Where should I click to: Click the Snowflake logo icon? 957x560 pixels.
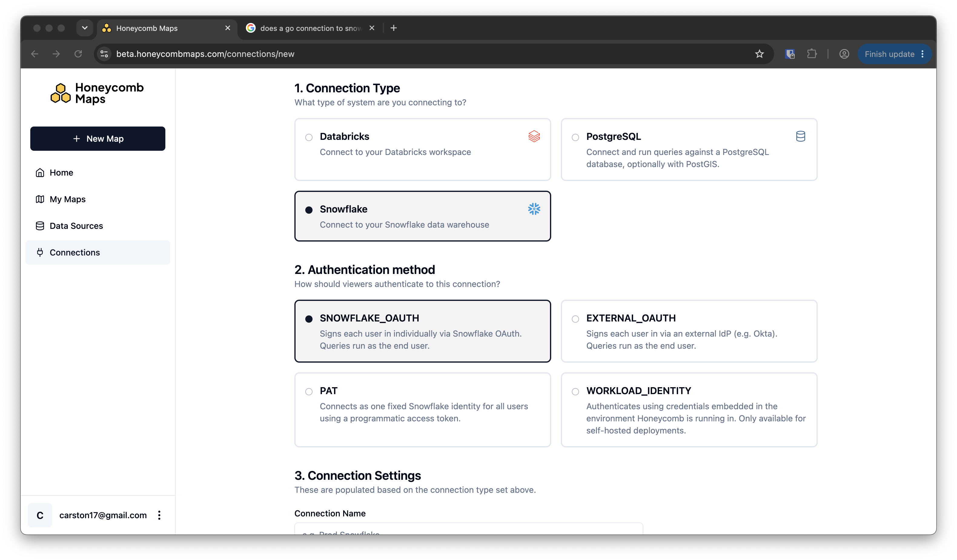pos(534,209)
